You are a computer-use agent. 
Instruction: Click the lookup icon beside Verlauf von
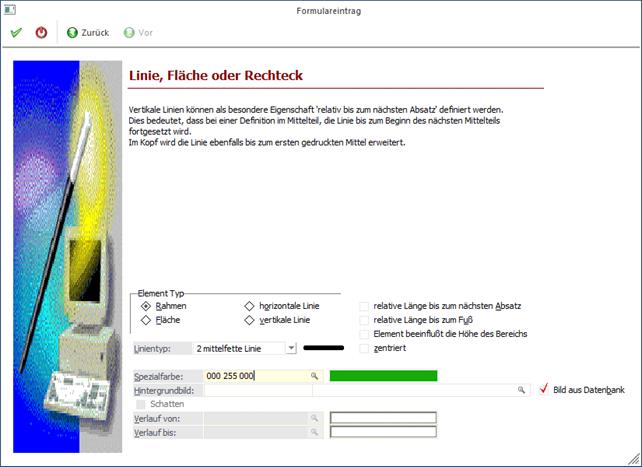click(313, 418)
